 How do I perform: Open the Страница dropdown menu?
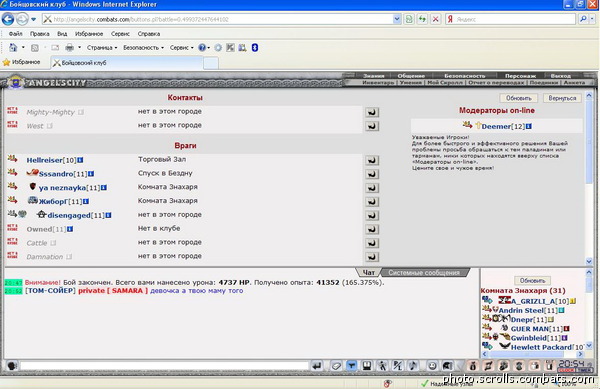102,48
